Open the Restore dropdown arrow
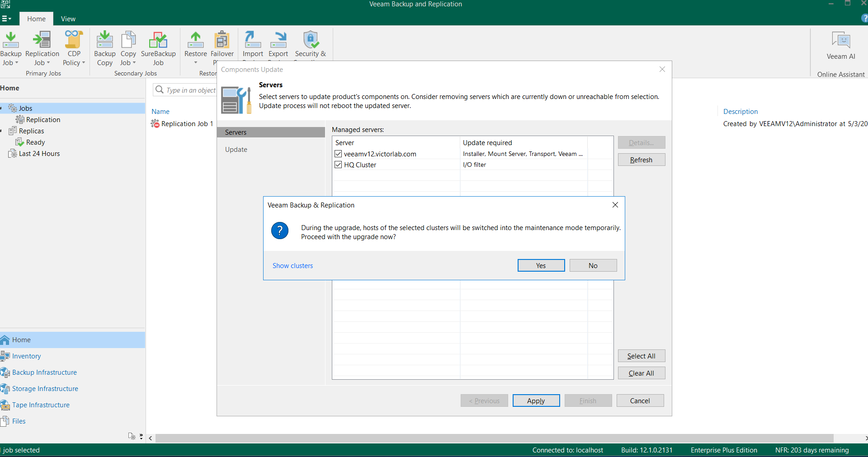 click(196, 63)
